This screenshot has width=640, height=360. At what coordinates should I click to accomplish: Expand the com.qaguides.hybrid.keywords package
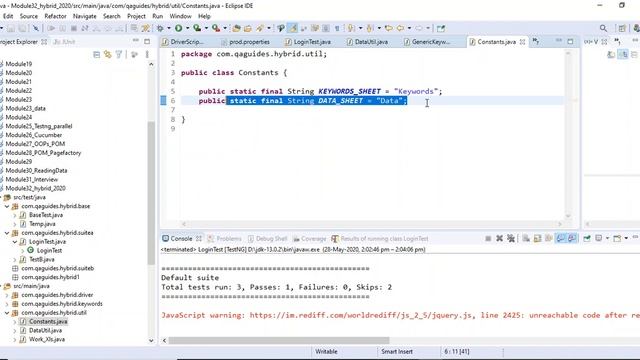(7, 304)
